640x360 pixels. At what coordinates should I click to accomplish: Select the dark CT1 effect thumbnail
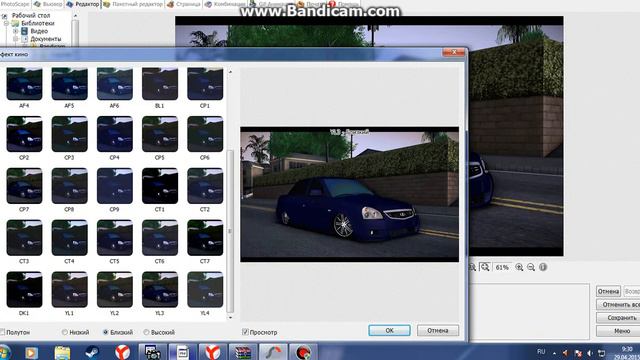pyautogui.click(x=160, y=186)
